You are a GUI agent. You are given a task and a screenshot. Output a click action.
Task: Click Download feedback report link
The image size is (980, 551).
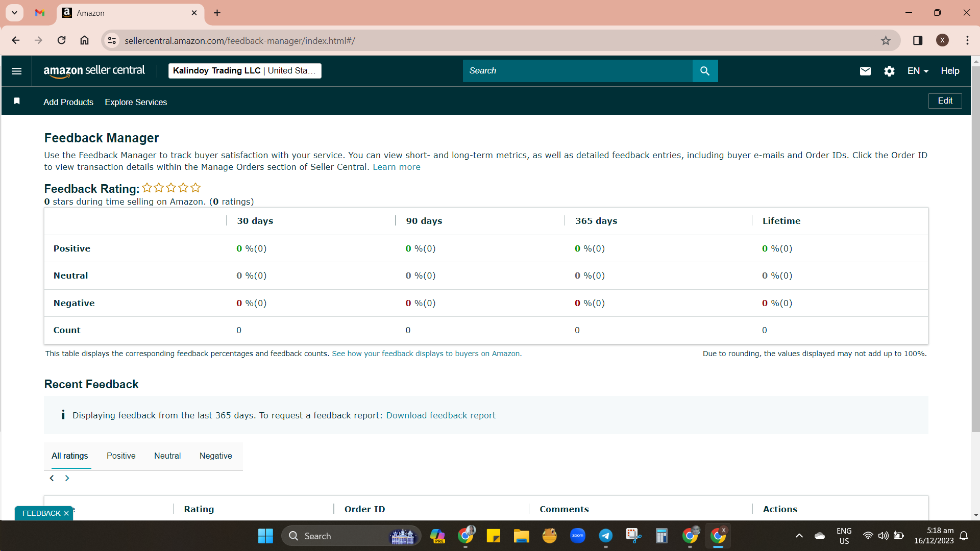[x=440, y=415]
